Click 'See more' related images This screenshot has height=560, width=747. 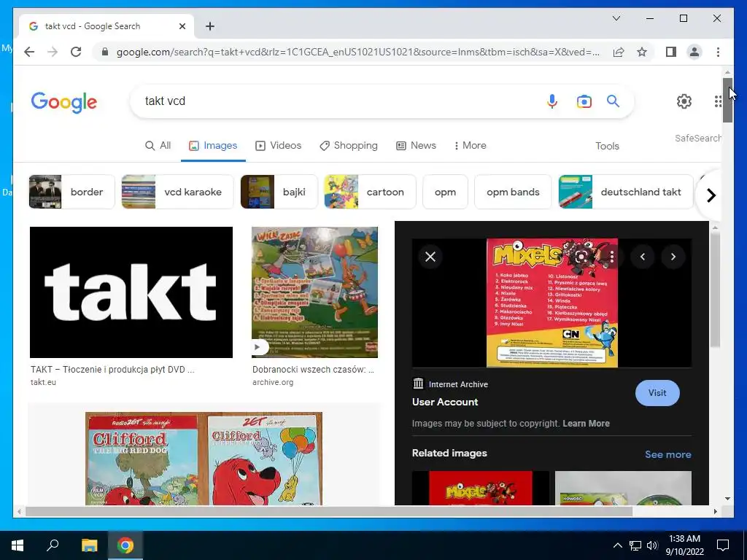(x=668, y=454)
